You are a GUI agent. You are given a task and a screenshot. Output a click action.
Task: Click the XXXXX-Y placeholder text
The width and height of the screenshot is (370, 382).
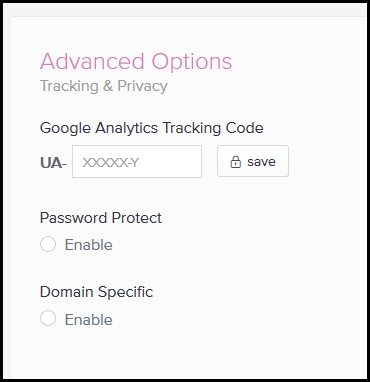[x=111, y=163]
